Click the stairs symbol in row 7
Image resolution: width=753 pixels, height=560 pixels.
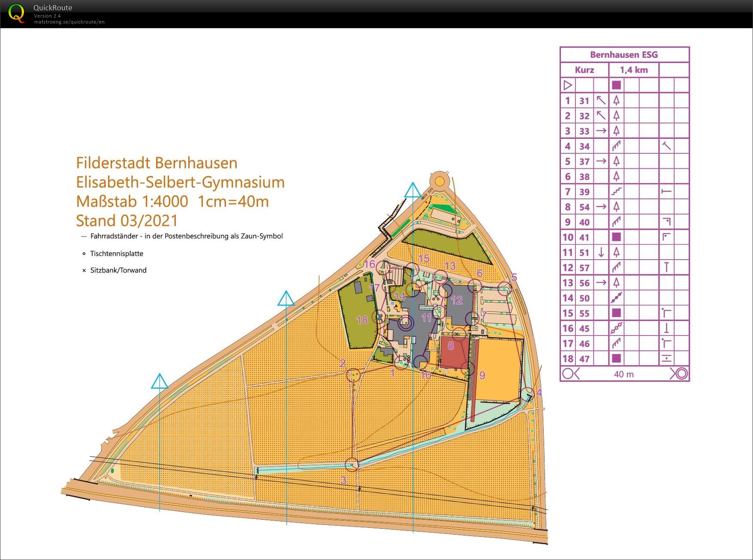point(616,192)
